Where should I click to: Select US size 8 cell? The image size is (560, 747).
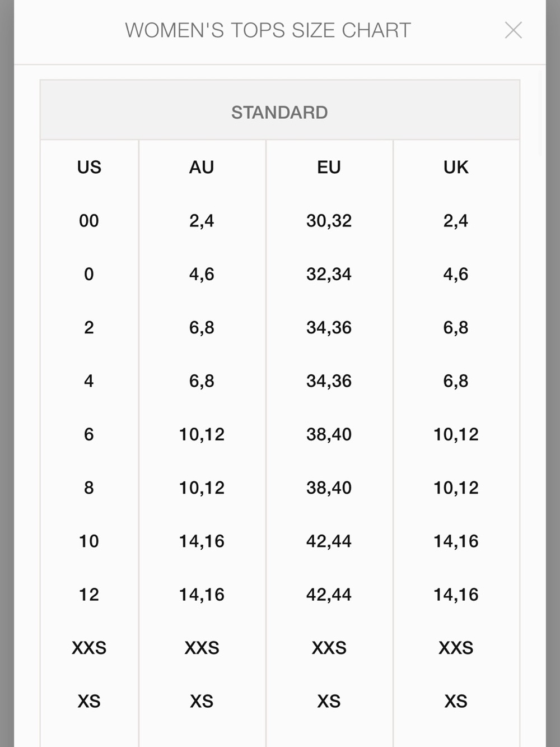[89, 488]
